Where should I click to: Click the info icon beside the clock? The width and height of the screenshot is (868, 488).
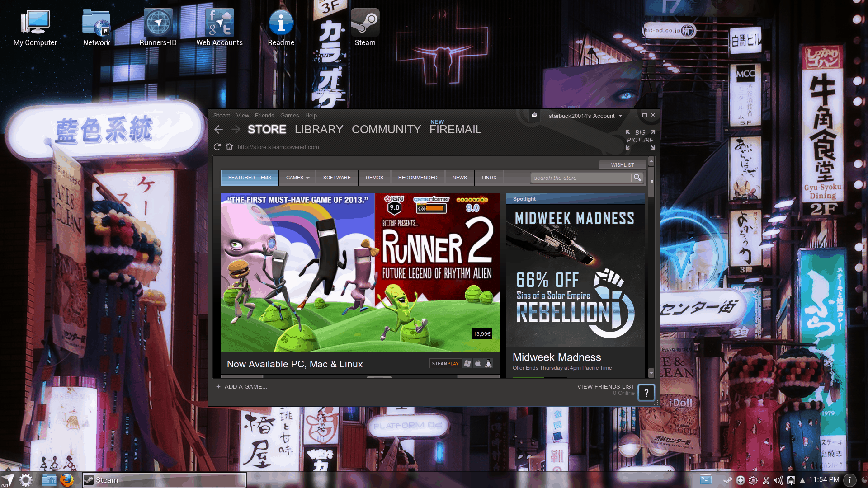(849, 480)
